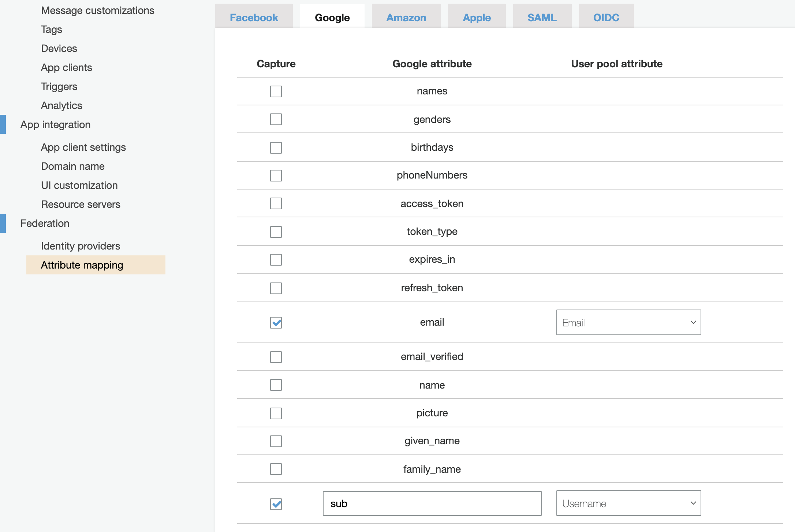Go to Identity providers page
This screenshot has width=795, height=532.
[81, 246]
